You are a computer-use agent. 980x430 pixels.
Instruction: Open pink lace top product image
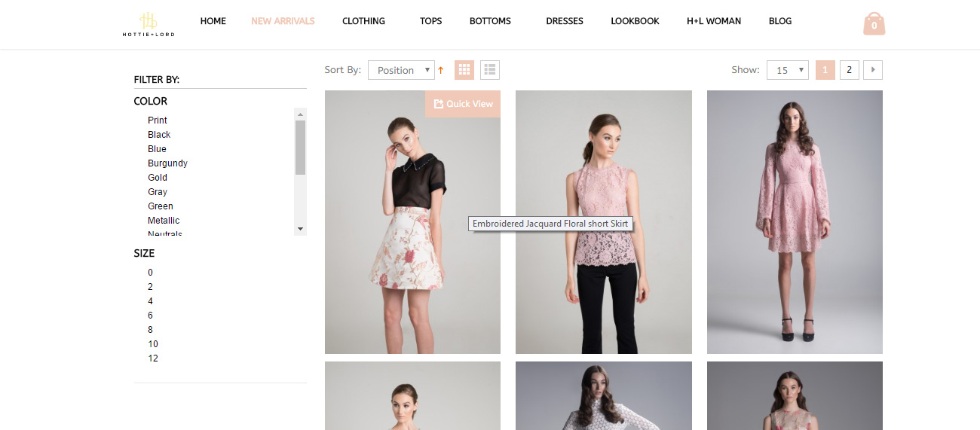pyautogui.click(x=604, y=222)
